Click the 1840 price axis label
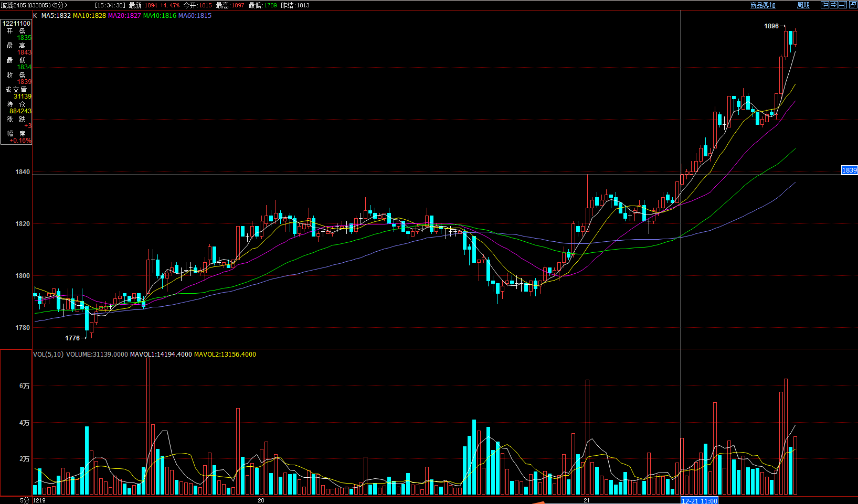 point(23,172)
